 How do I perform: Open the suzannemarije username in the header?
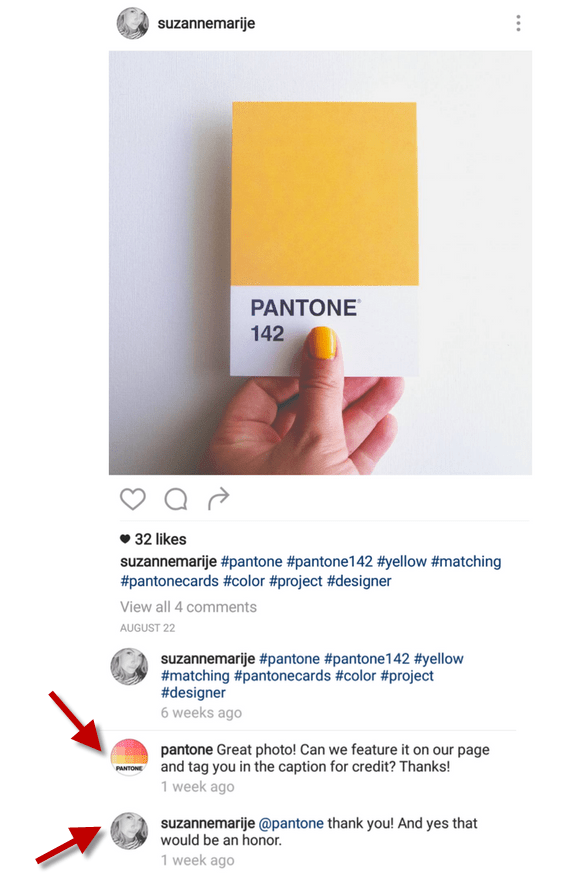click(x=206, y=23)
